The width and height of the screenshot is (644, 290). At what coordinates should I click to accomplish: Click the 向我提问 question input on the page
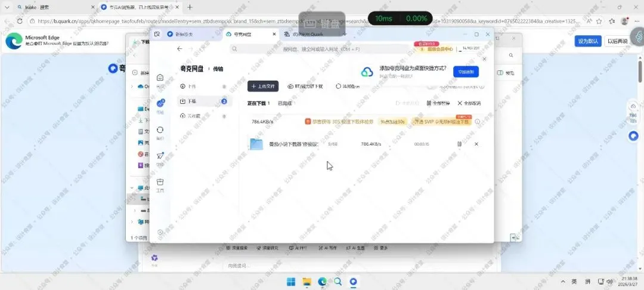pyautogui.click(x=320, y=266)
